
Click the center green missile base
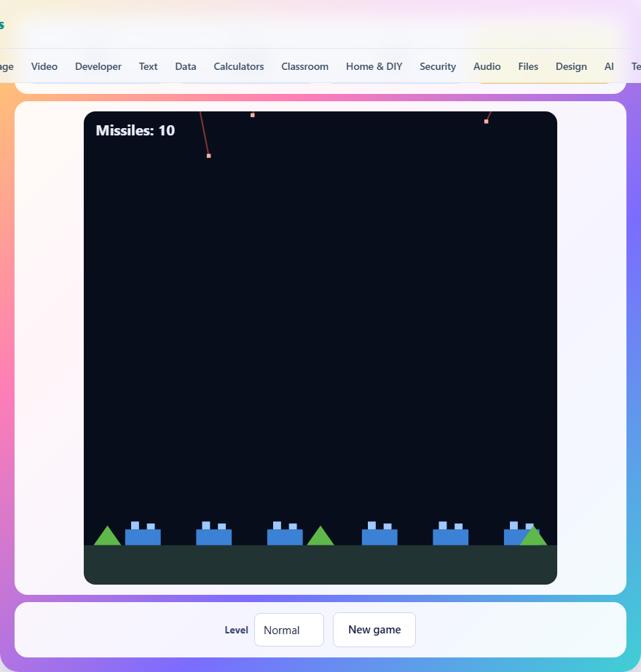coord(320,536)
